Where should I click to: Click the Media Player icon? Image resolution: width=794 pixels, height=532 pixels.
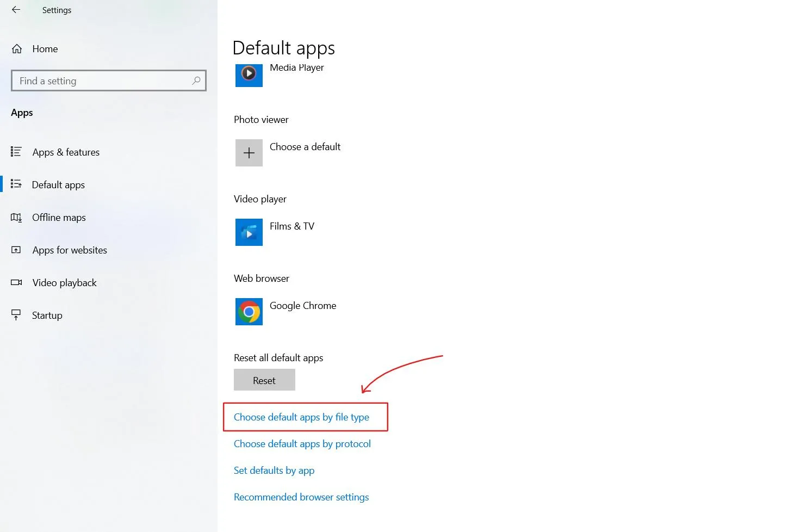pos(249,76)
